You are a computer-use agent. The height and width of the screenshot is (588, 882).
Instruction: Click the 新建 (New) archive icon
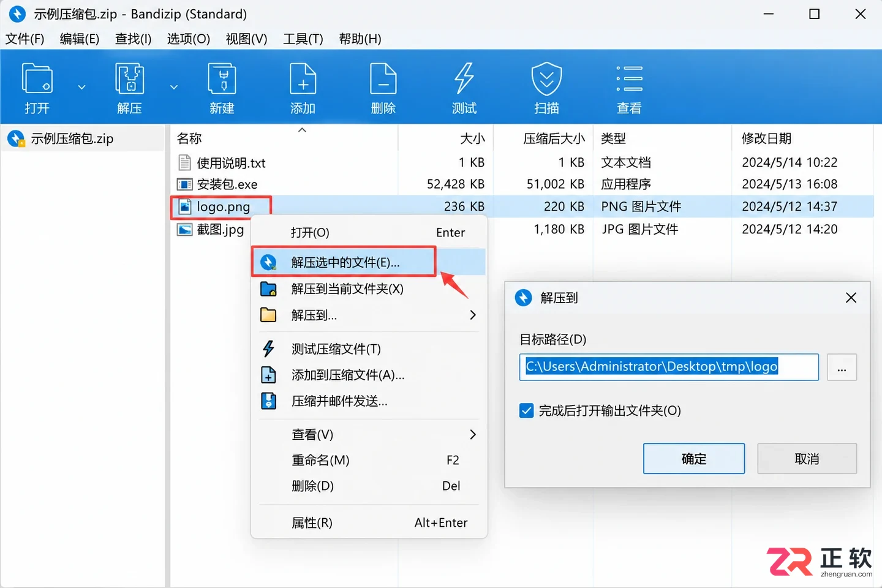tap(222, 79)
